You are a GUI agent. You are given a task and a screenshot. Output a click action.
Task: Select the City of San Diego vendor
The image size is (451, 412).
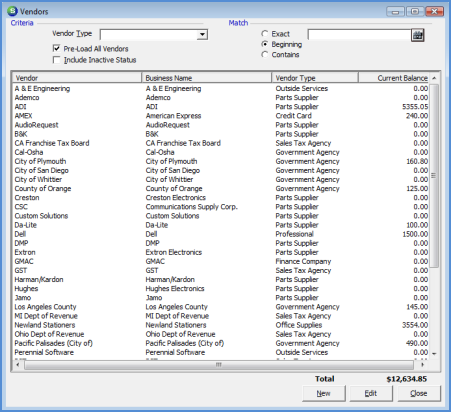pos(221,170)
